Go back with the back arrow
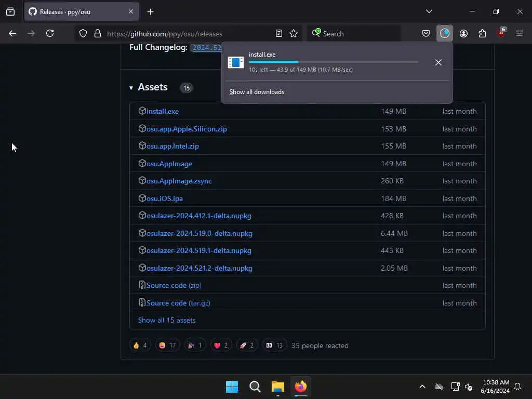532x399 pixels. (x=12, y=33)
